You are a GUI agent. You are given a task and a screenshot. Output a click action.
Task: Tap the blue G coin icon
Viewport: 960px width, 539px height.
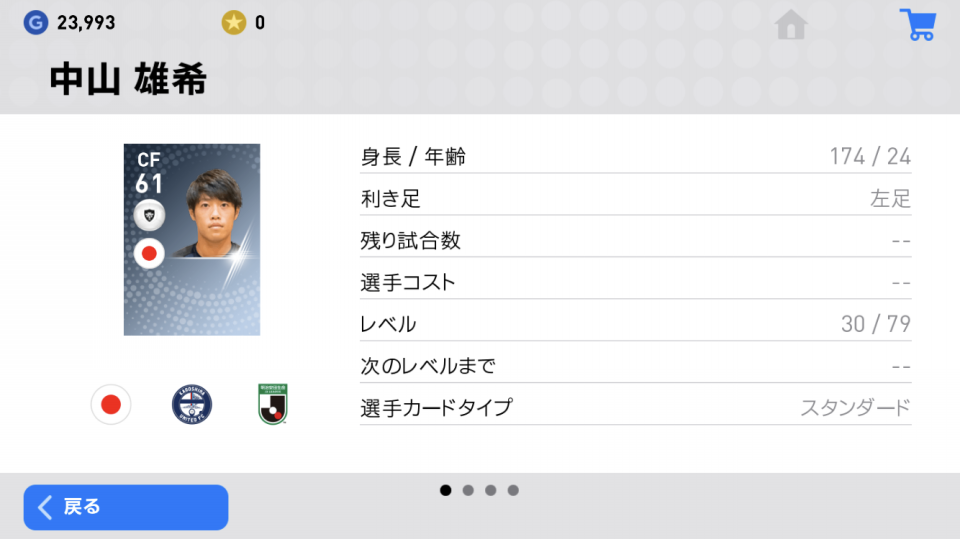(36, 23)
